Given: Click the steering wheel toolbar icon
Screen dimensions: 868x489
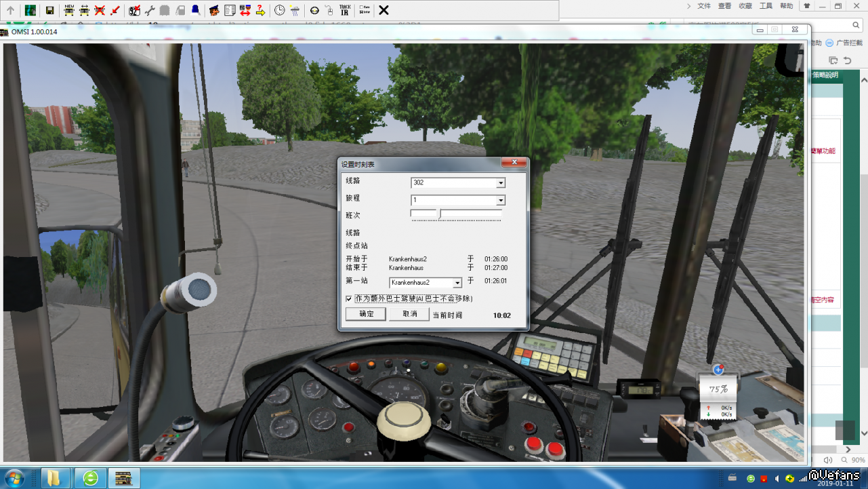Looking at the screenshot, I should [x=314, y=10].
